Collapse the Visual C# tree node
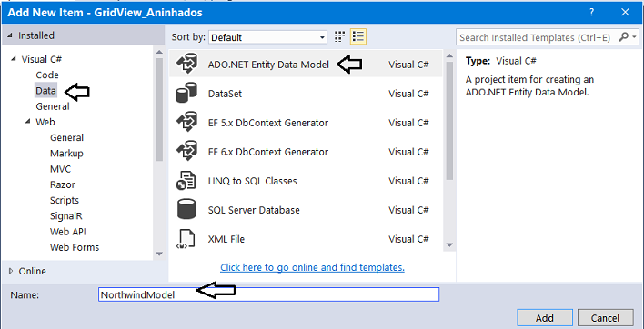The width and height of the screenshot is (644, 329). 13,59
